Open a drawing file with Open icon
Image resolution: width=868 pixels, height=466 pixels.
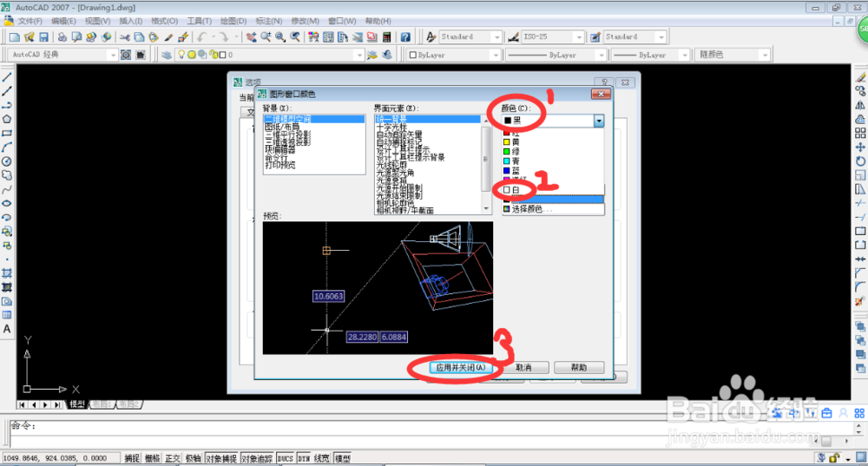(29, 37)
